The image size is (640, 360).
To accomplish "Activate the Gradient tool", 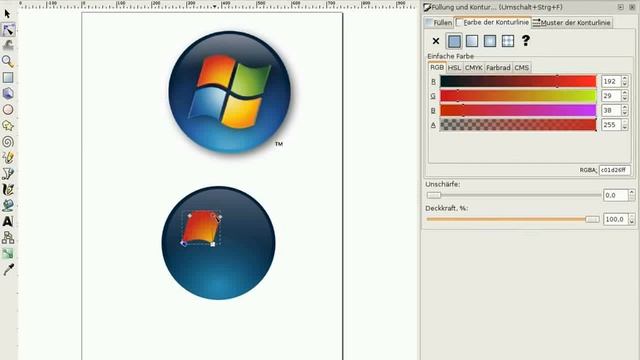I will 8,253.
